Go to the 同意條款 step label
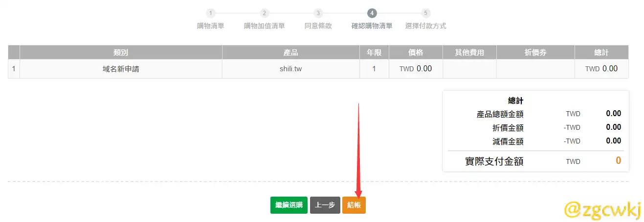Screen dimensions: 644x222 (318, 26)
